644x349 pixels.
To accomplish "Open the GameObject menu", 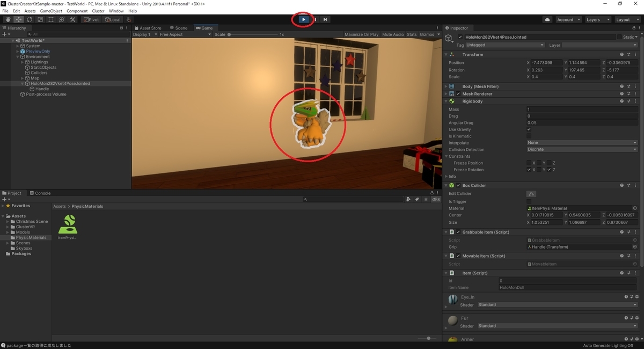I will (52, 11).
